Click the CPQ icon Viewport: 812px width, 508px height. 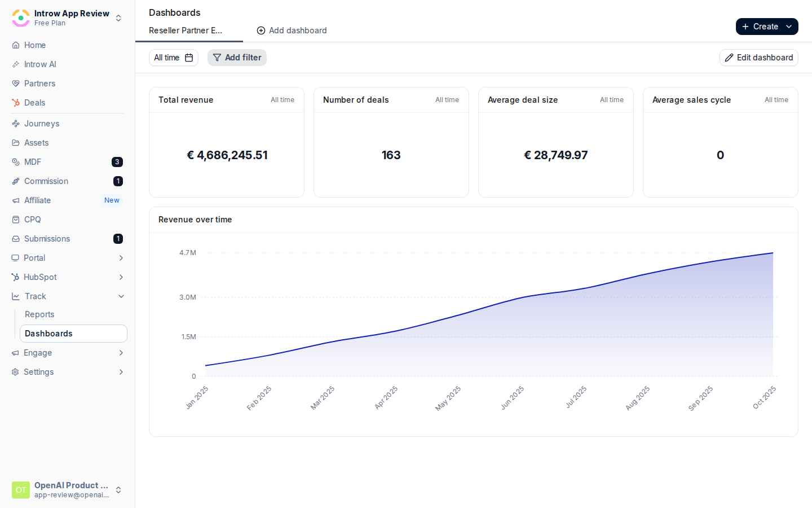(16, 220)
